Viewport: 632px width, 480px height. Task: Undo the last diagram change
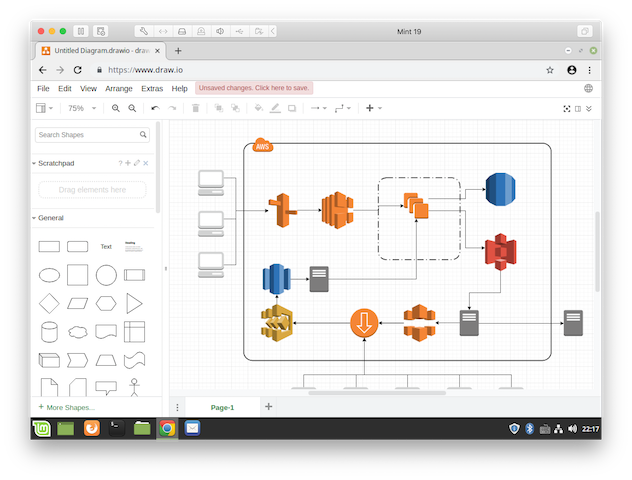click(155, 108)
